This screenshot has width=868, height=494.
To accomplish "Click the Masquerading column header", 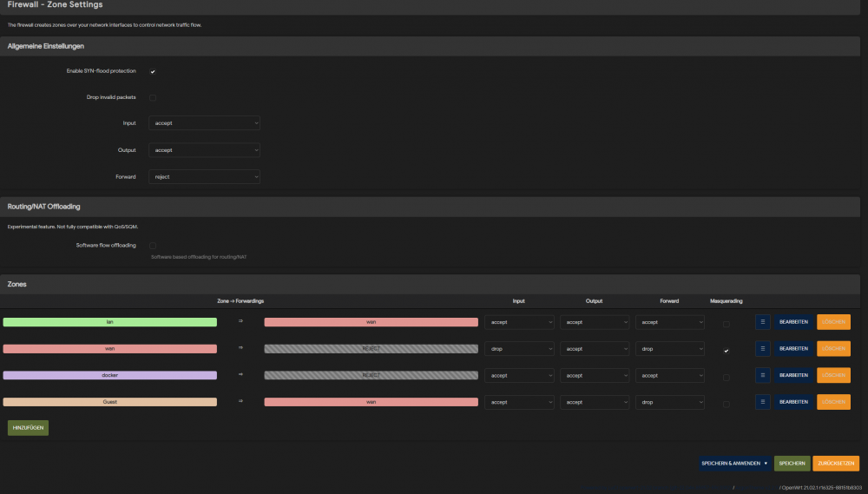I will 726,300.
